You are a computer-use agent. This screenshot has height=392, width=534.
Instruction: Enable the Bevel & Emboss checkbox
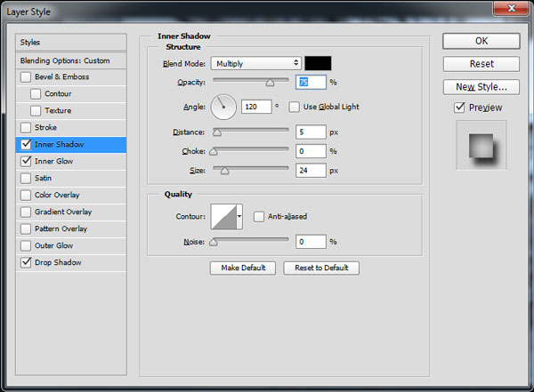pyautogui.click(x=26, y=77)
